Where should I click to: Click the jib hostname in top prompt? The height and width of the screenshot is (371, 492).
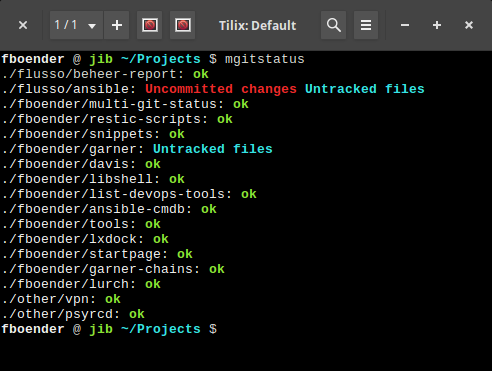(101, 59)
